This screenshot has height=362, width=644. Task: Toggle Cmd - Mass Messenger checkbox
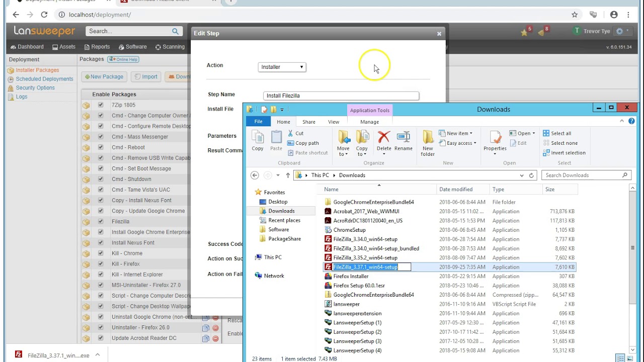(x=101, y=137)
